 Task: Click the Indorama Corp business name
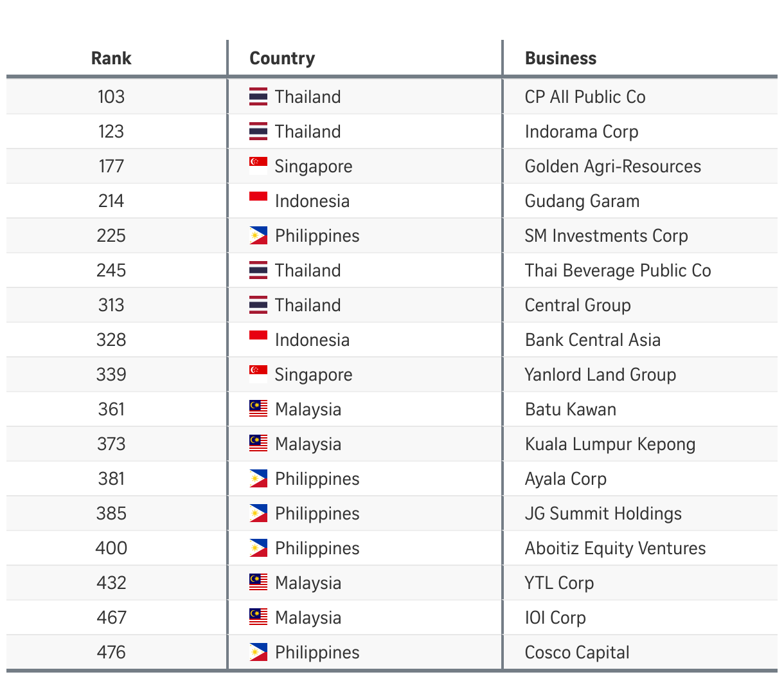(x=582, y=132)
